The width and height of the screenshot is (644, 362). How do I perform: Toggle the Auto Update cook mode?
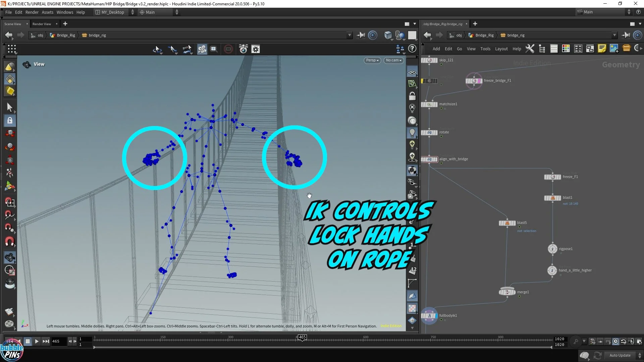(x=620, y=355)
